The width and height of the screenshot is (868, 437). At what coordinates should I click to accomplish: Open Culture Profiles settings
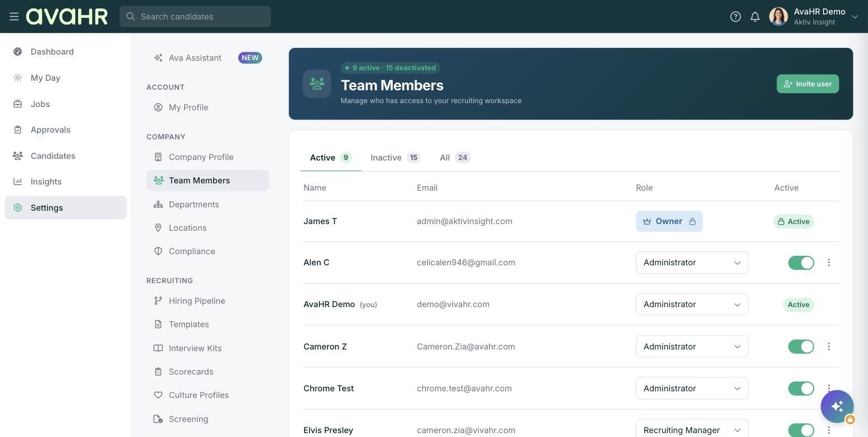208,395
